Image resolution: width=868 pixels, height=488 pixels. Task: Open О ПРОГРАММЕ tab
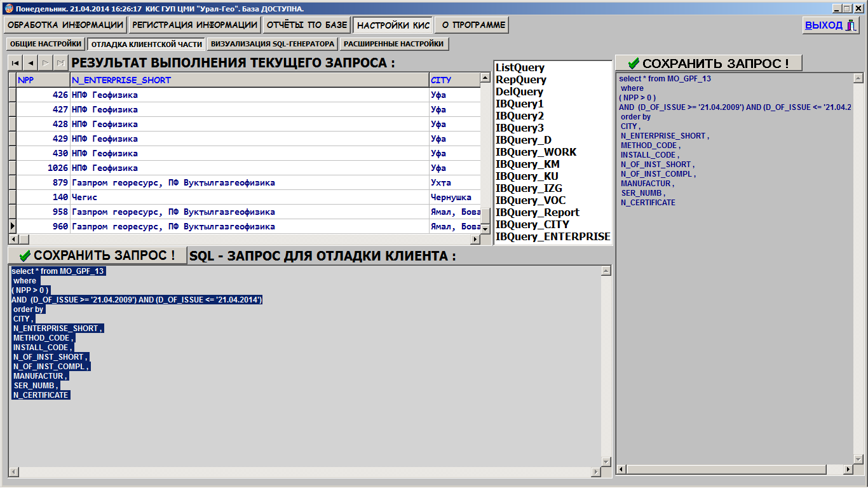(x=473, y=25)
